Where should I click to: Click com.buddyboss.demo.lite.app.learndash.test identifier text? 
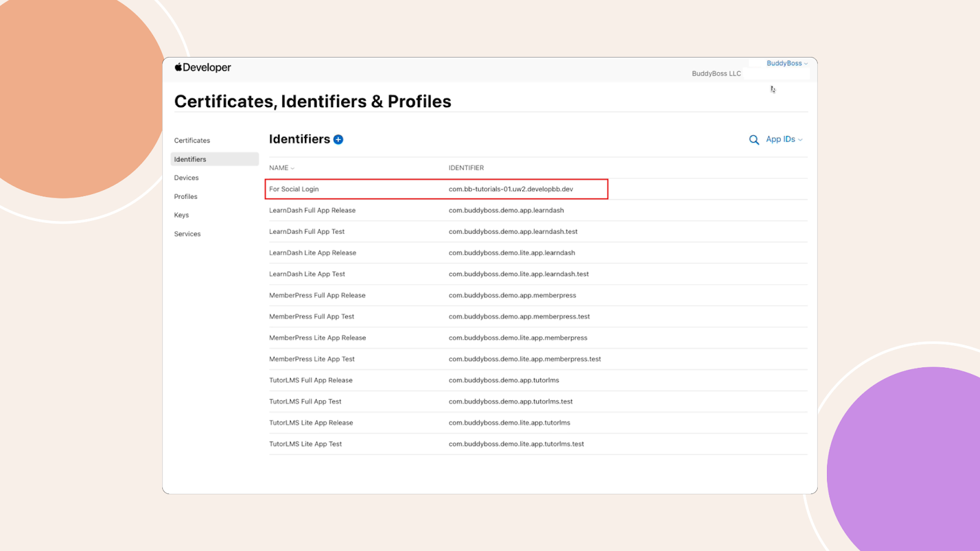[x=519, y=274]
